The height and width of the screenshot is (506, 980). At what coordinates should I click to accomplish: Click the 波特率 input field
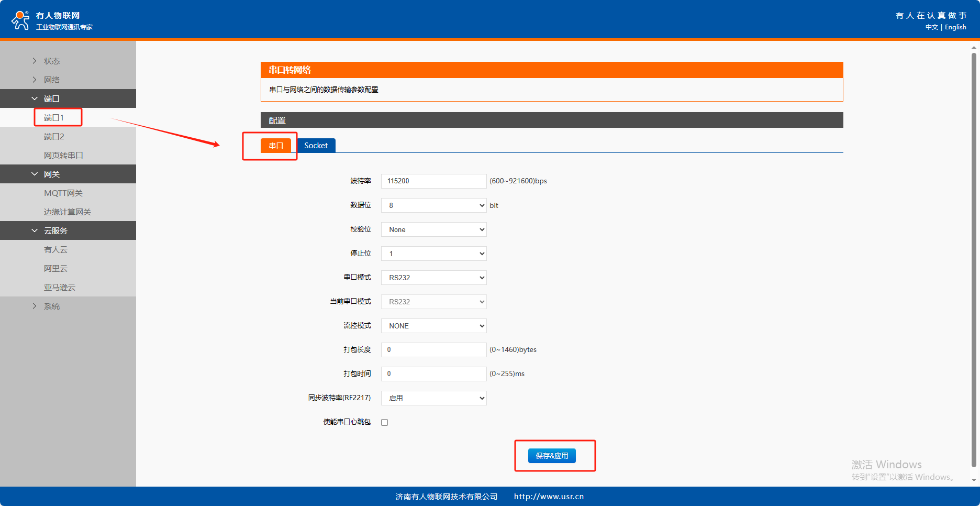click(433, 181)
